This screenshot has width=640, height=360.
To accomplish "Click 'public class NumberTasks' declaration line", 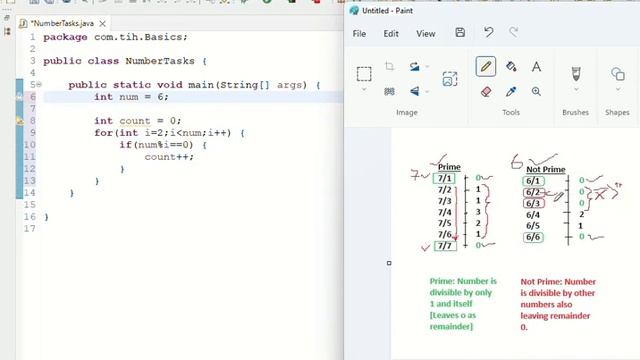I will click(x=125, y=61).
